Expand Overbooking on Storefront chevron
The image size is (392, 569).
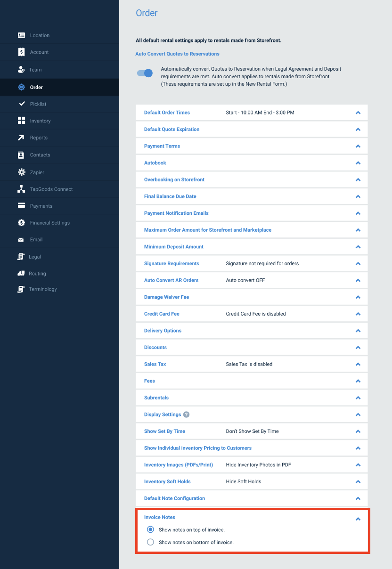pyautogui.click(x=358, y=180)
